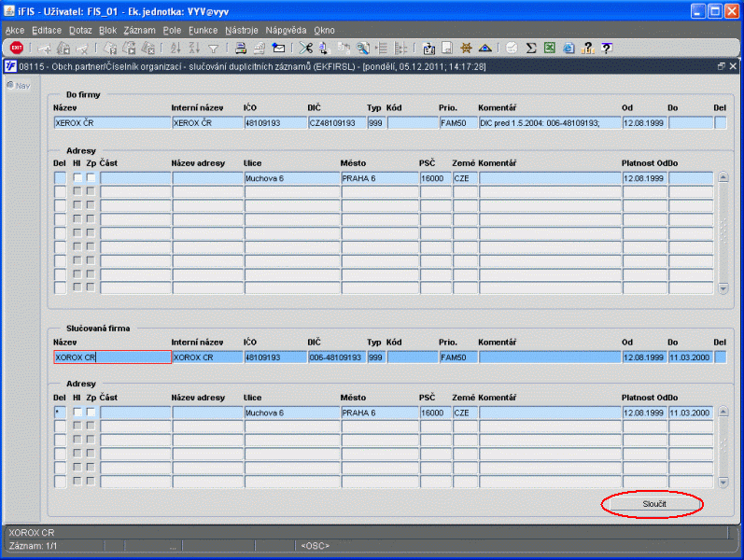744x560 pixels.
Task: Click PSČ field 16000 in Slučovaná firma
Action: [x=436, y=413]
